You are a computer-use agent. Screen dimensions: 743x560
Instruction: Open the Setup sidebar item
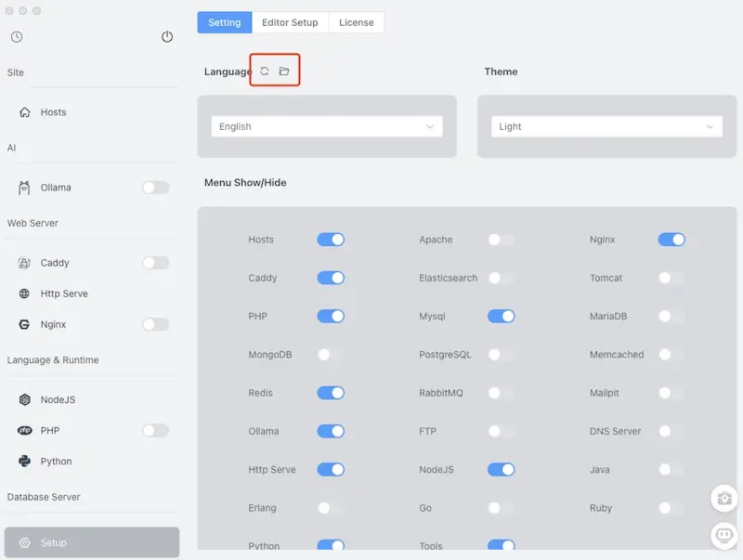click(92, 542)
